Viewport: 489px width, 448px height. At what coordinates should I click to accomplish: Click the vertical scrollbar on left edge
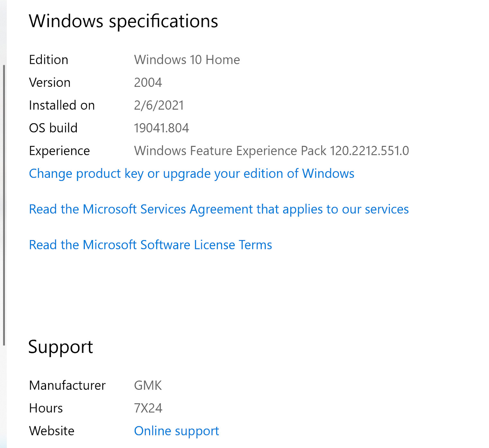pos(4,205)
